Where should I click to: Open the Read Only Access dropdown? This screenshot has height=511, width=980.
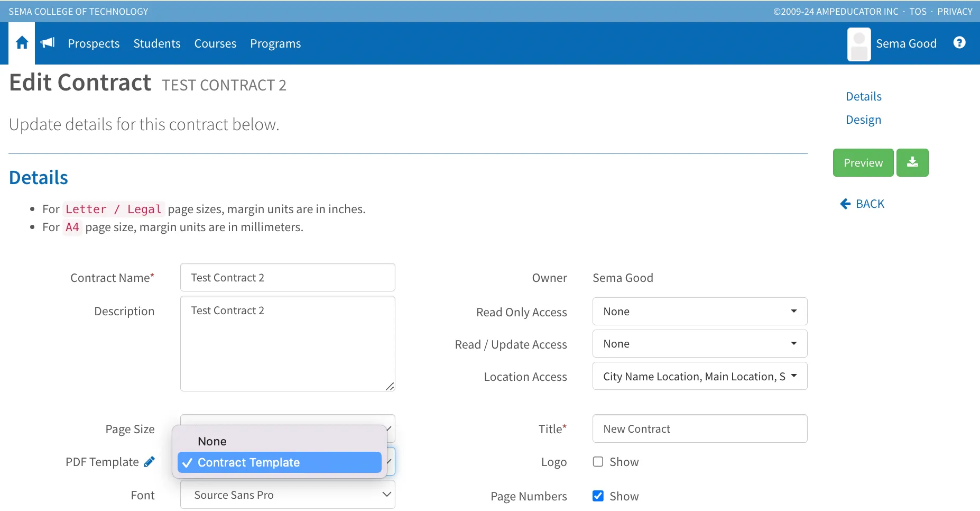(700, 311)
